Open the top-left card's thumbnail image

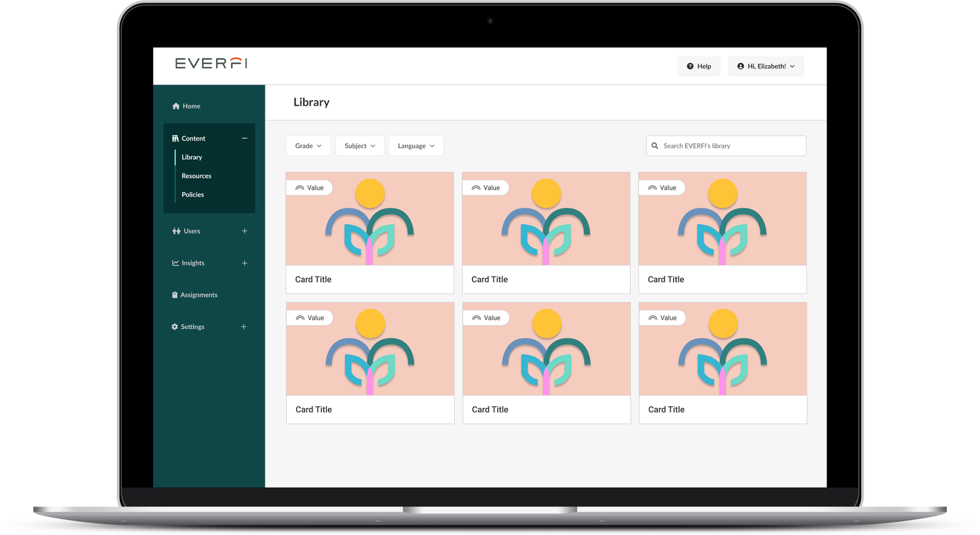tap(370, 218)
